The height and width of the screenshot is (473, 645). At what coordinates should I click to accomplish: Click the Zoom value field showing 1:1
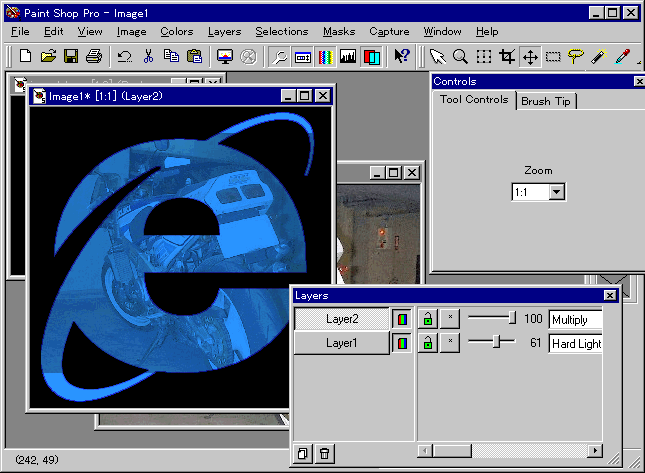click(x=530, y=192)
